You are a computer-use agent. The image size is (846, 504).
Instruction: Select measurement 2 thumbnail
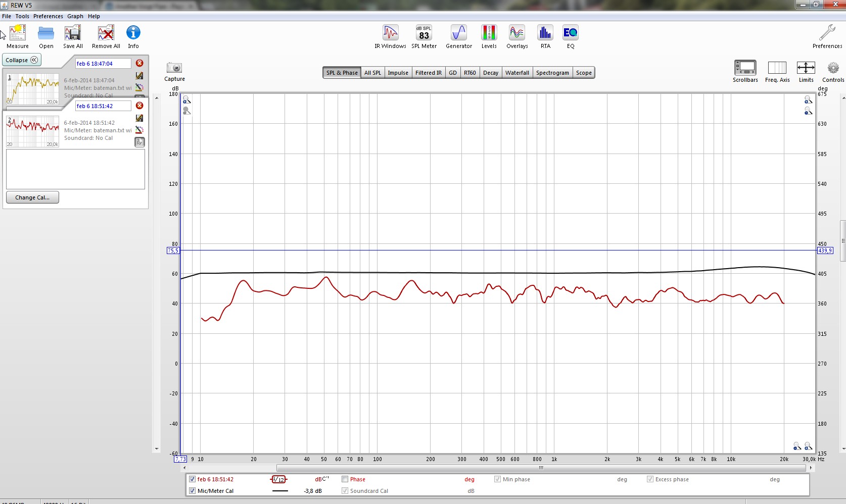click(33, 131)
